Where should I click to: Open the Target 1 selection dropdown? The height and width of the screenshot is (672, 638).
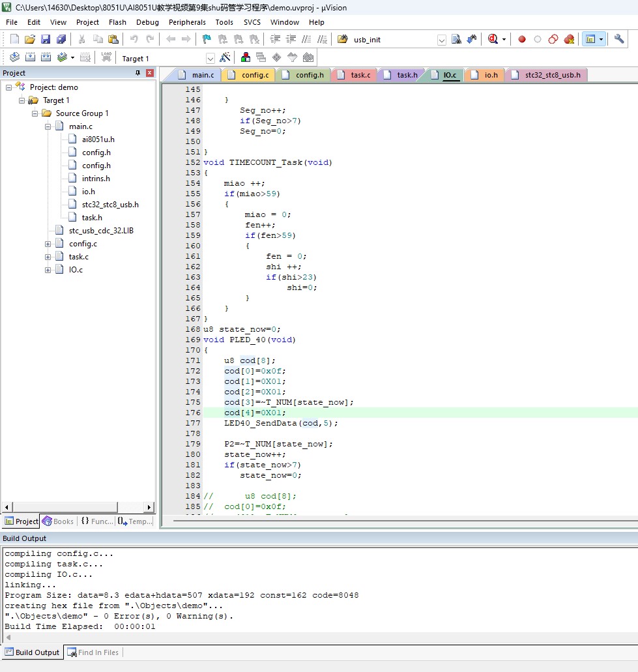coord(210,58)
